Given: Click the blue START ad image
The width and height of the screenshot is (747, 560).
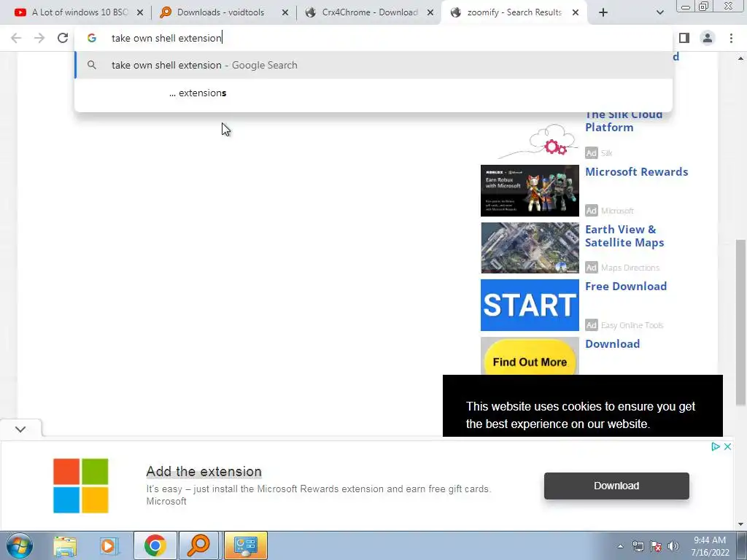Looking at the screenshot, I should point(530,305).
